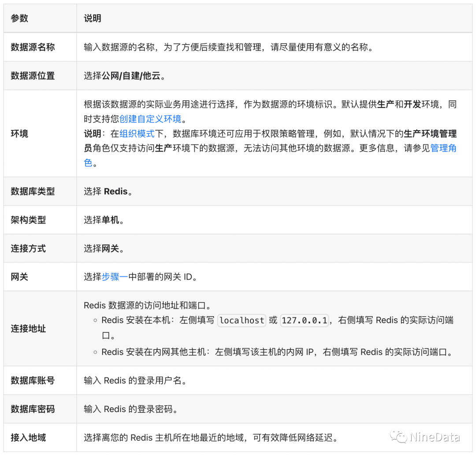The width and height of the screenshot is (476, 457).
Task: Select the 接入地域 row label
Action: click(x=28, y=438)
